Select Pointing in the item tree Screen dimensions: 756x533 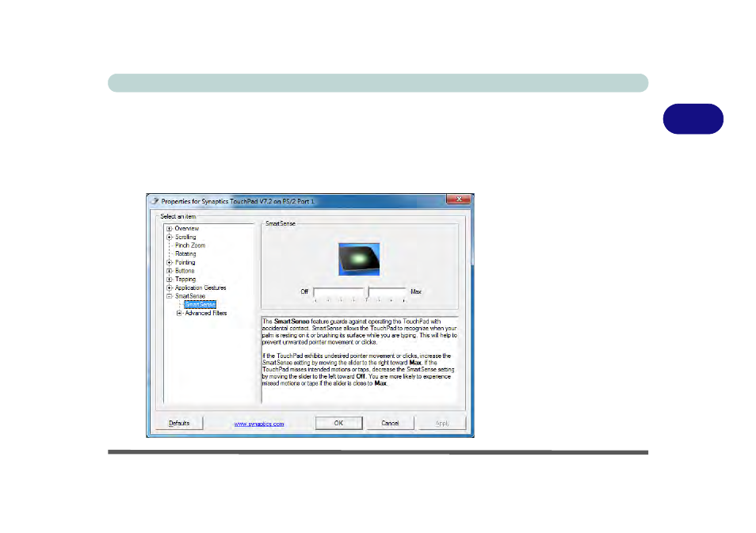pos(185,263)
